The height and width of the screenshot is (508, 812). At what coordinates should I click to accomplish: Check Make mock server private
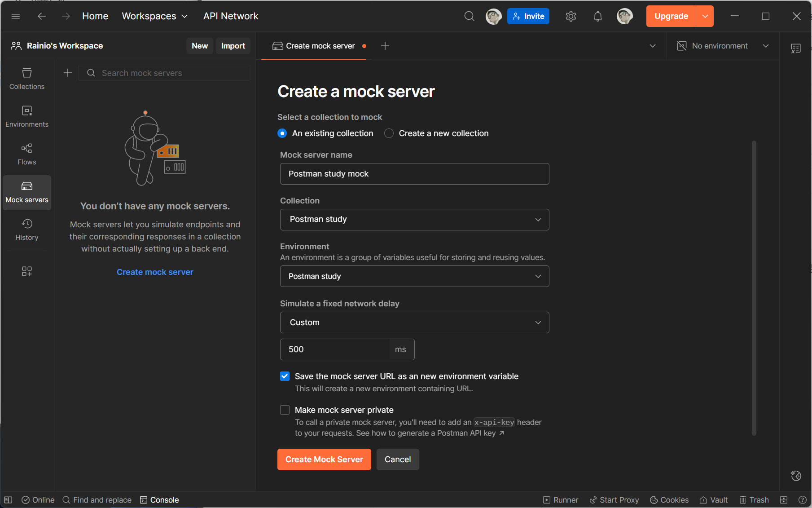click(285, 410)
